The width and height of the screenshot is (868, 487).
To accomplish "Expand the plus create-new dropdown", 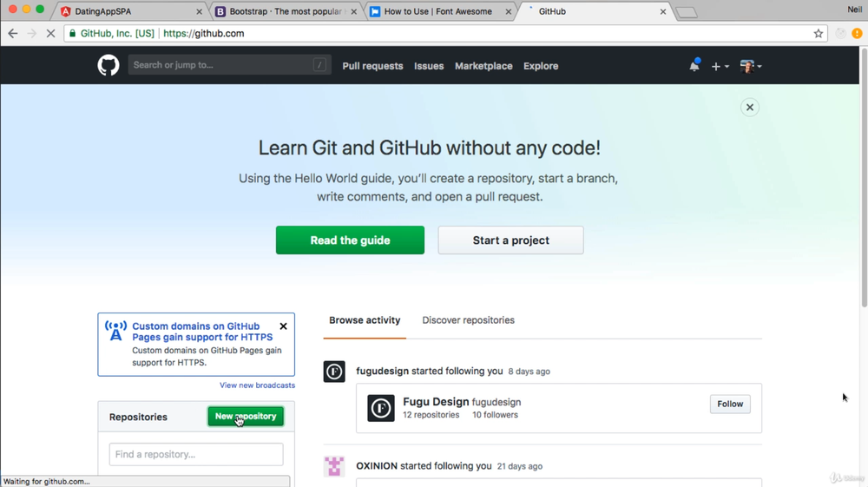I will click(720, 66).
